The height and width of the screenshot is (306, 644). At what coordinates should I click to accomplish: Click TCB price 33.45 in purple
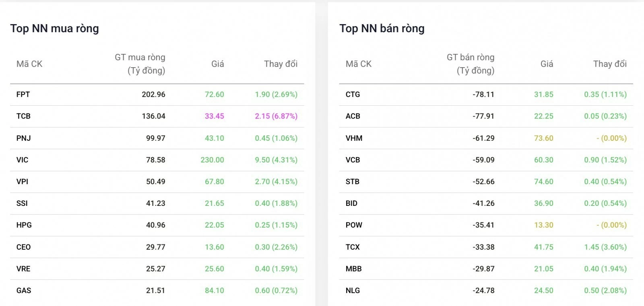click(214, 116)
